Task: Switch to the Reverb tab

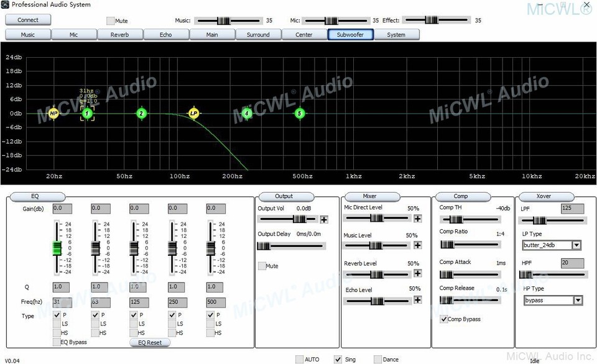Action: [120, 35]
